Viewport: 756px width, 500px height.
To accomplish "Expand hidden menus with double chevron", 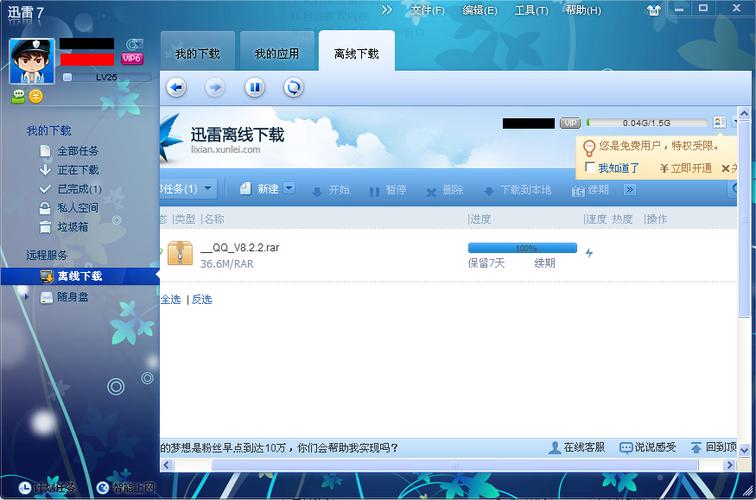I will coord(387,10).
